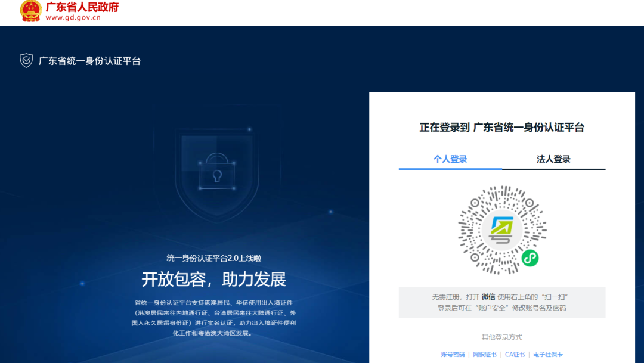Click the shield checkmark icon beside platform name

pyautogui.click(x=26, y=61)
